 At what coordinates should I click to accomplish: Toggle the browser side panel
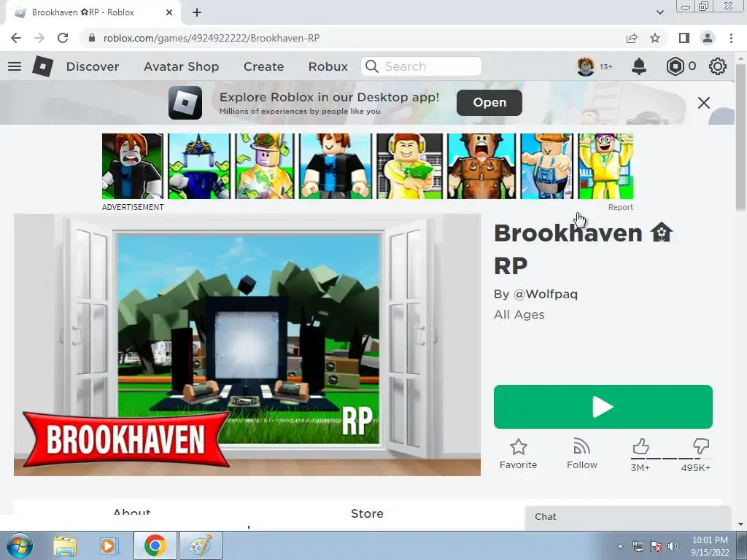pos(684,38)
